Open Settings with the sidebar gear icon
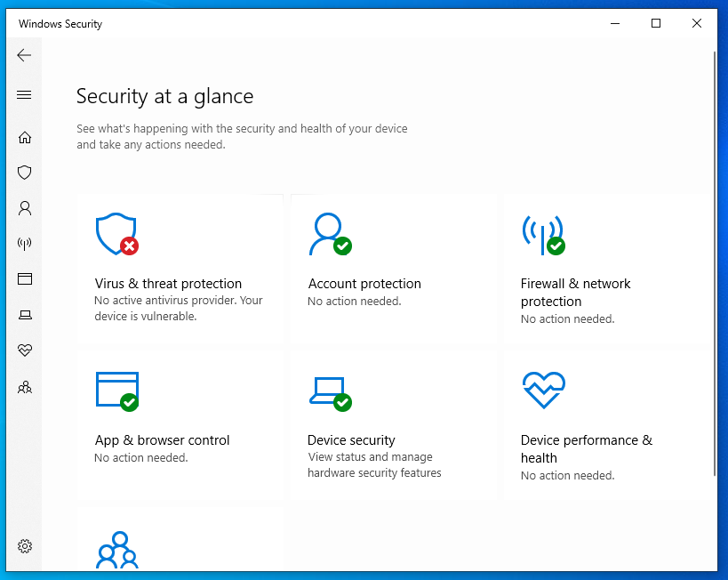 point(25,546)
